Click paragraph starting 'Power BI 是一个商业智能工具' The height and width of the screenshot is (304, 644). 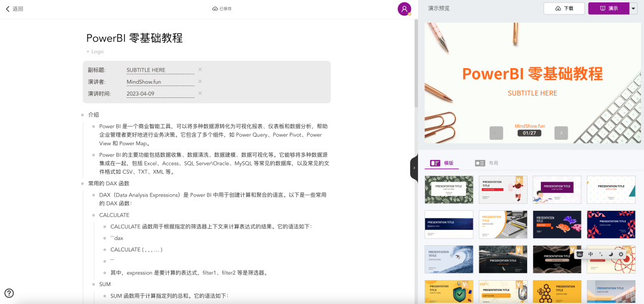click(x=213, y=135)
